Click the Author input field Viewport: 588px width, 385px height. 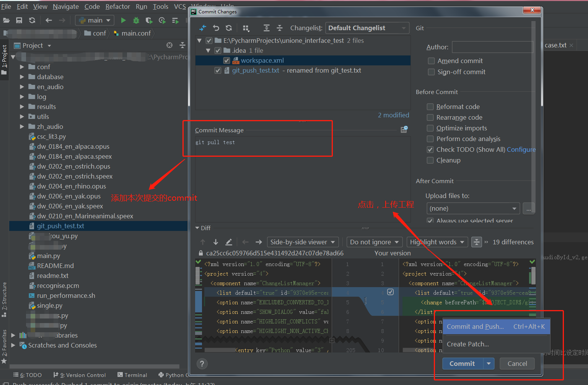[x=492, y=47]
